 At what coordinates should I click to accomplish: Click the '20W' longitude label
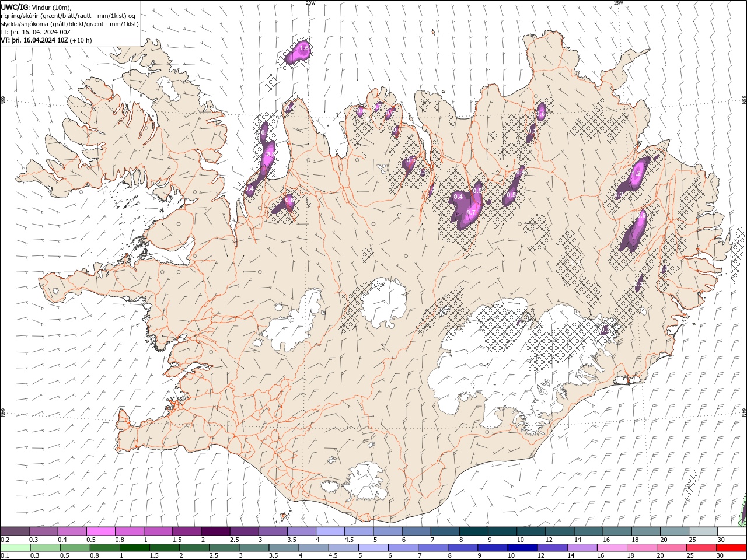310,3
